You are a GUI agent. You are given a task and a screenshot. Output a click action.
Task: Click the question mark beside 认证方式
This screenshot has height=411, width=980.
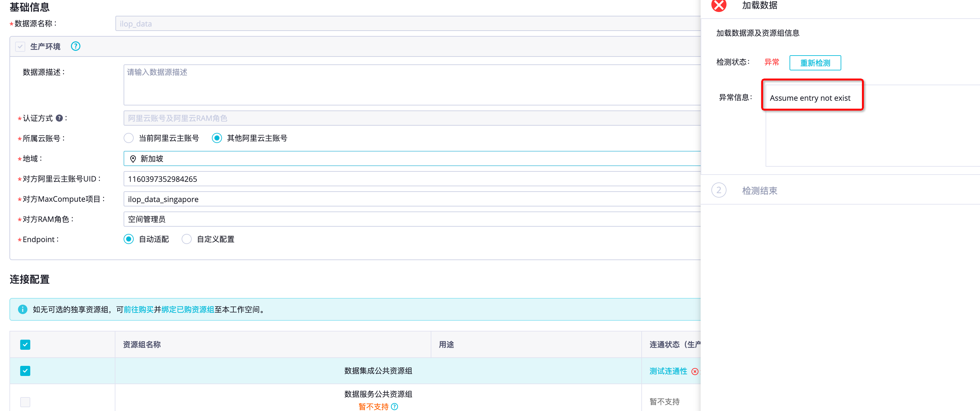(x=59, y=118)
